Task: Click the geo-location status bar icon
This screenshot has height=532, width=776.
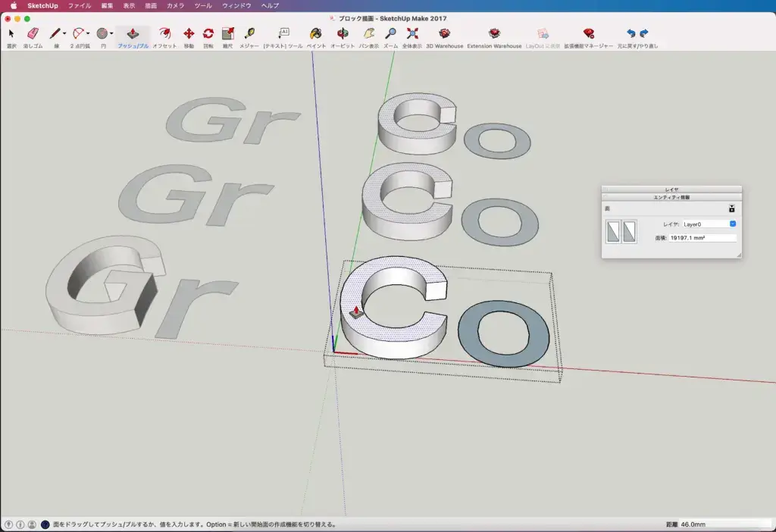Action: [8, 524]
